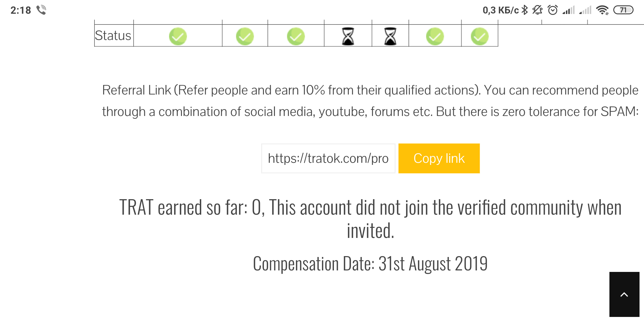The height and width of the screenshot is (322, 644).
Task: Click the Compensation Date heading text
Action: pyautogui.click(x=370, y=264)
